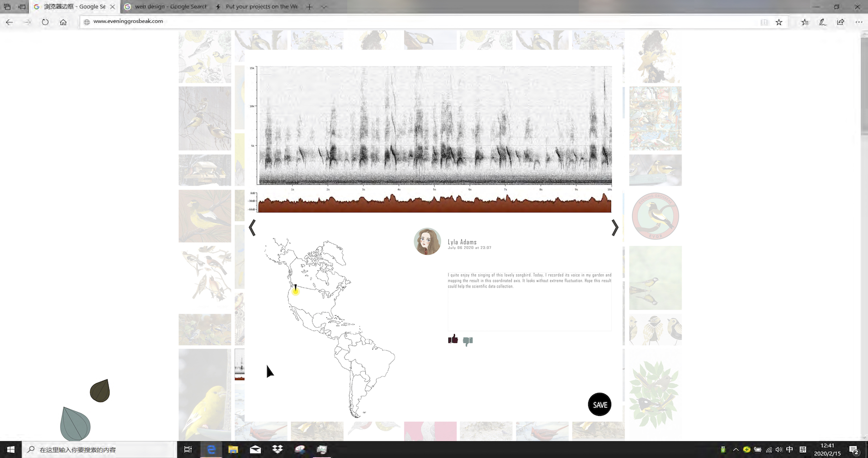Click the large gray-green seed icon

[x=75, y=425]
